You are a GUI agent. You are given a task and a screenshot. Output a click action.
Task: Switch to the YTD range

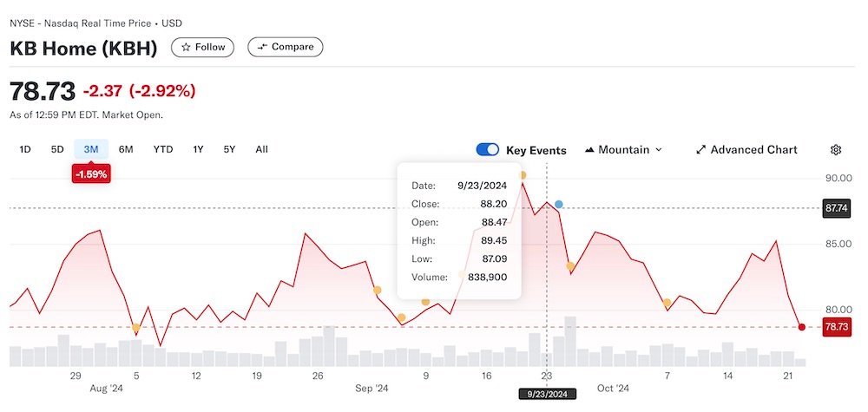click(162, 149)
